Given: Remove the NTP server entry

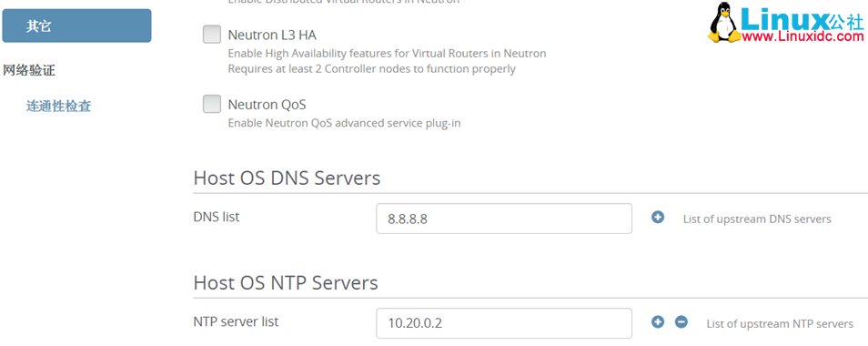Looking at the screenshot, I should point(681,321).
